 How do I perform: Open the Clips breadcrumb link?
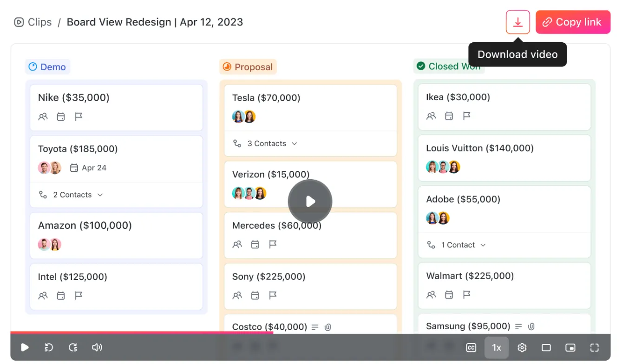(x=33, y=22)
